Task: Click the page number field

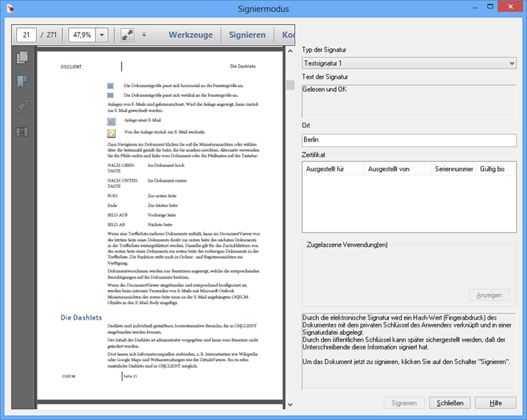Action: [x=26, y=35]
